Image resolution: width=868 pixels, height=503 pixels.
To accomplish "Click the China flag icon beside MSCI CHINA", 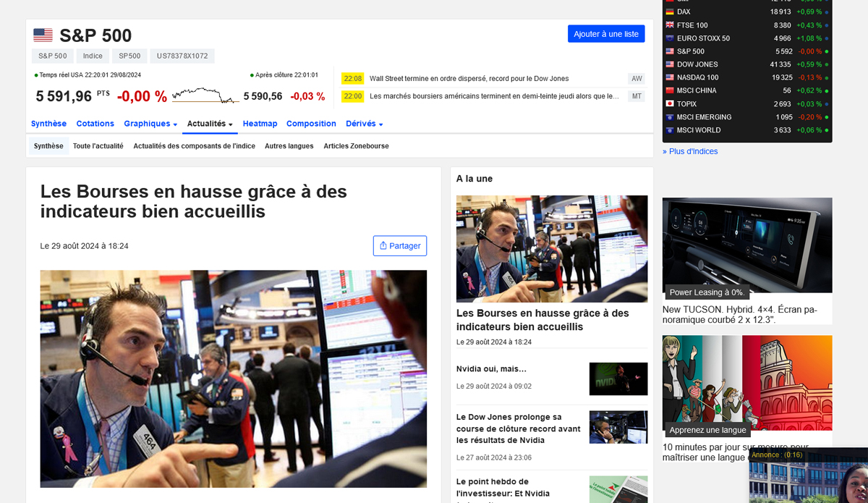I will coord(669,90).
